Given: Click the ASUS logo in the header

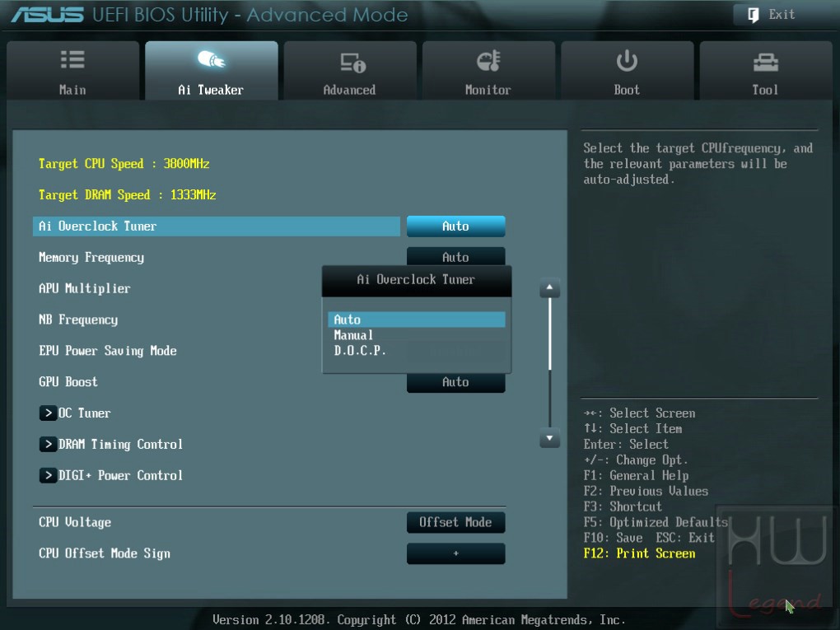Looking at the screenshot, I should [47, 15].
